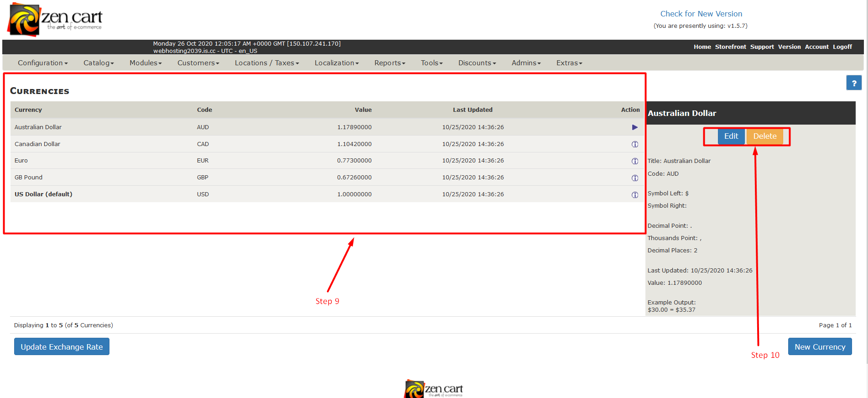
Task: Click the Edit button for Australian Dollar
Action: tap(731, 136)
